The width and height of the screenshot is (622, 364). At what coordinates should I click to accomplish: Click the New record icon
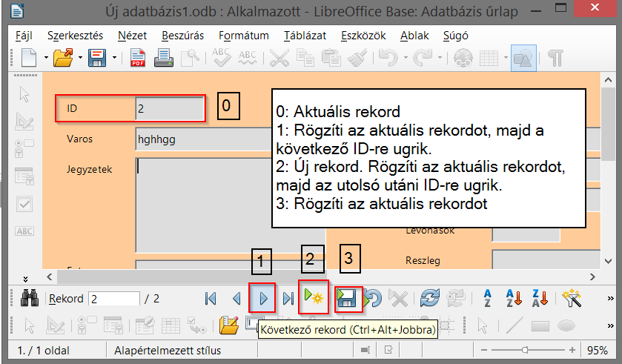pos(312,298)
